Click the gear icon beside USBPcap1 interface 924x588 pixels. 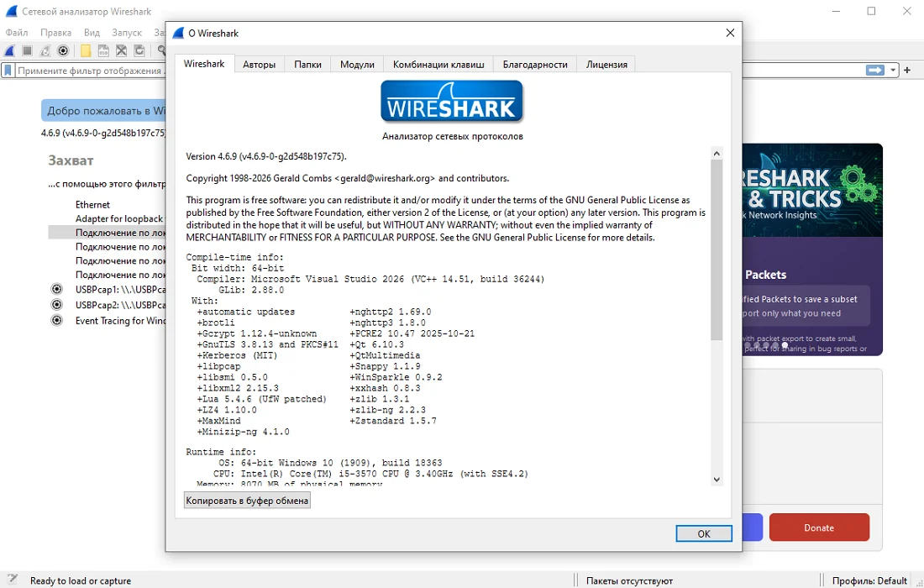[x=56, y=289]
